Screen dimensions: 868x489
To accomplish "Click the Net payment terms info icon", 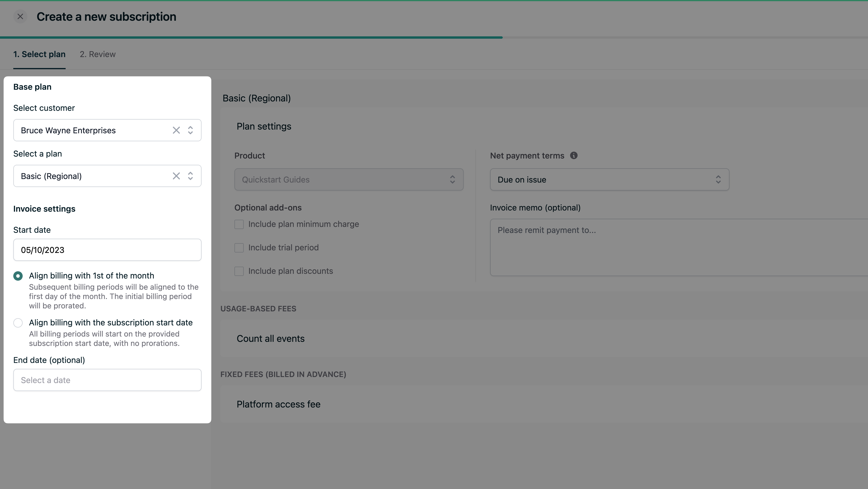I will (x=573, y=155).
